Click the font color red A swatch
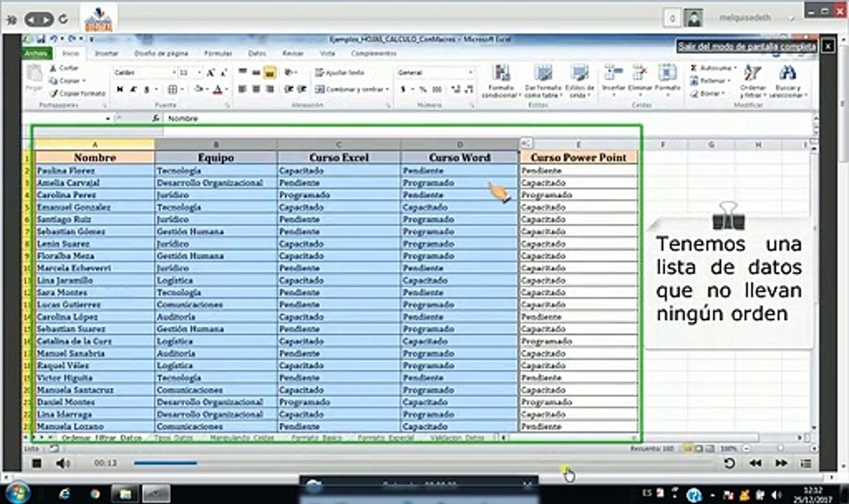 click(x=217, y=90)
